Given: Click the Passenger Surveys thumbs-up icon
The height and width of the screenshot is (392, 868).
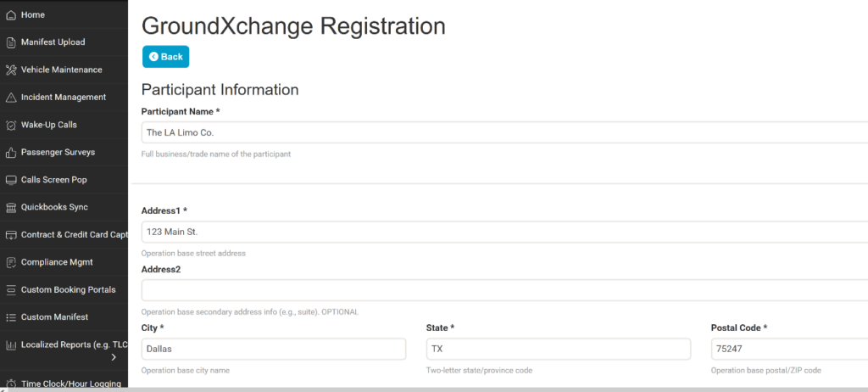Looking at the screenshot, I should pyautogui.click(x=11, y=153).
